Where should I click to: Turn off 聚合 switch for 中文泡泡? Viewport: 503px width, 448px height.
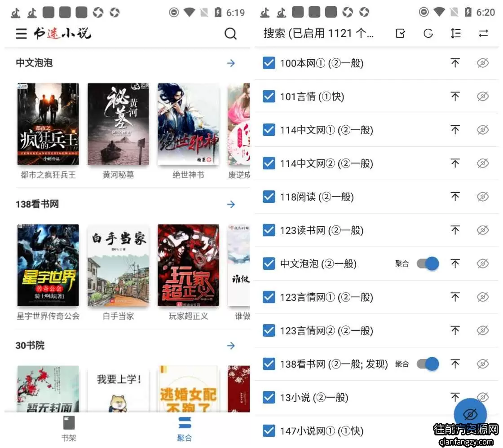tap(428, 264)
